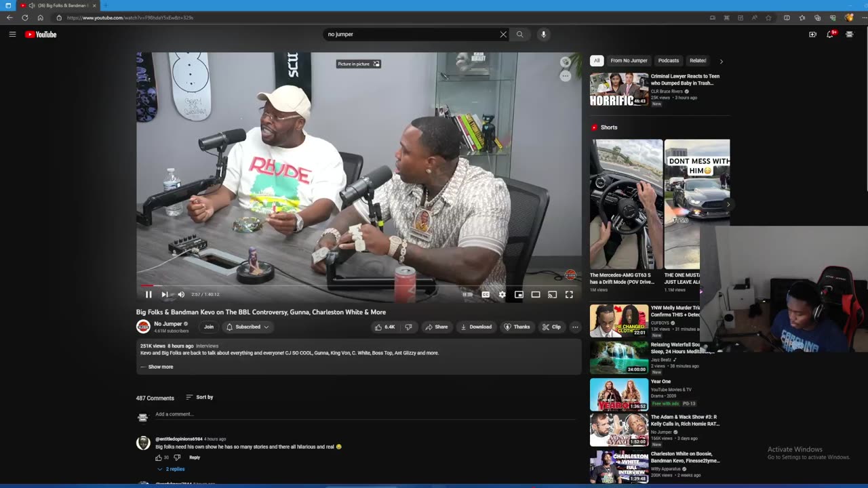Select the Related filter chip
Viewport: 868px width, 488px height.
(698, 60)
